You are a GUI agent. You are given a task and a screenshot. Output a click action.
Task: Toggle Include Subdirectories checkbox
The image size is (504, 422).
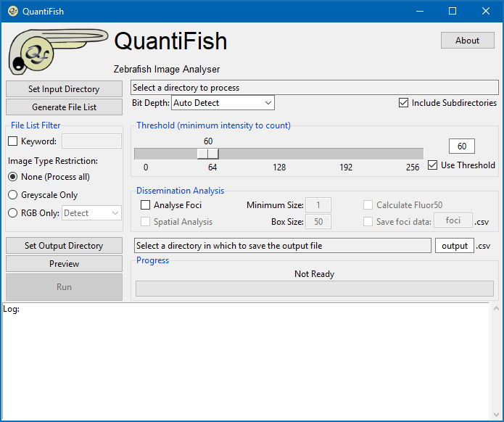pyautogui.click(x=403, y=103)
